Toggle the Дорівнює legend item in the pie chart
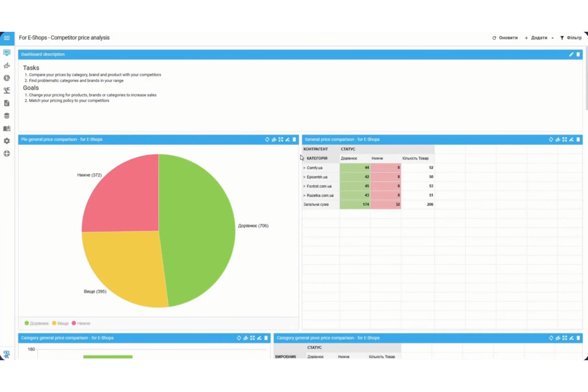The image size is (588, 392). point(37,323)
